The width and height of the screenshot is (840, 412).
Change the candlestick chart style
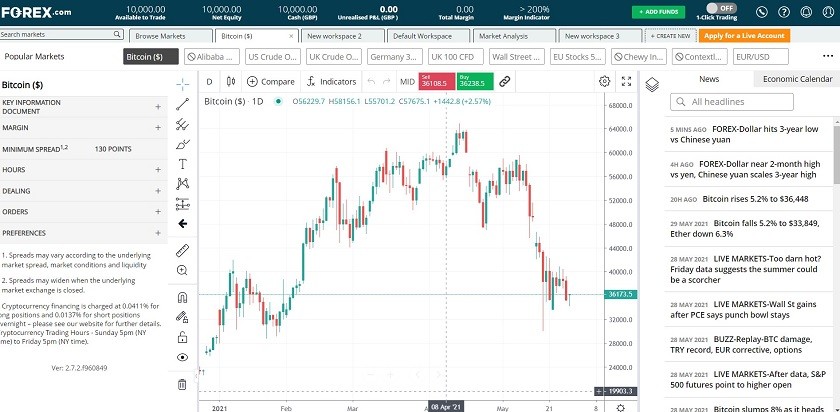click(231, 81)
